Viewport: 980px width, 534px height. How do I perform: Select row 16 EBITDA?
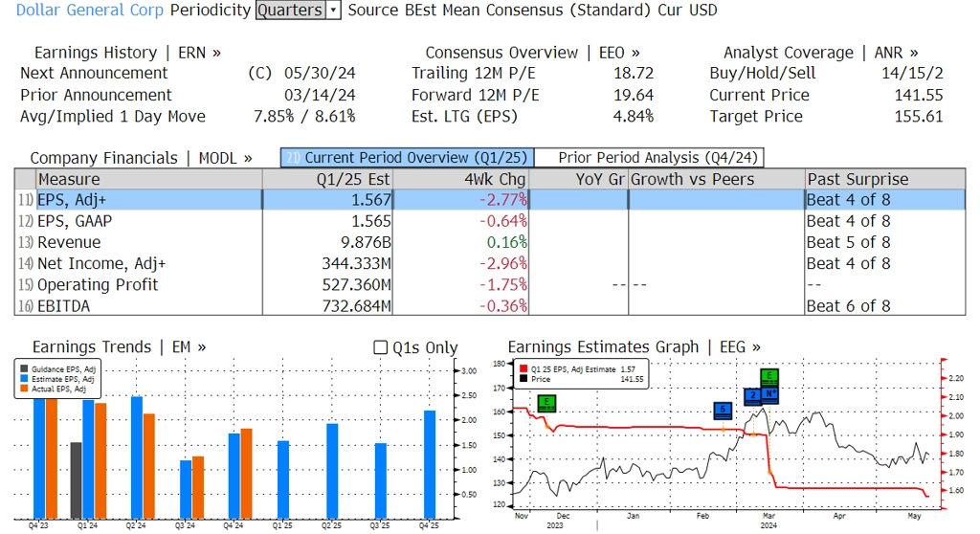489,306
